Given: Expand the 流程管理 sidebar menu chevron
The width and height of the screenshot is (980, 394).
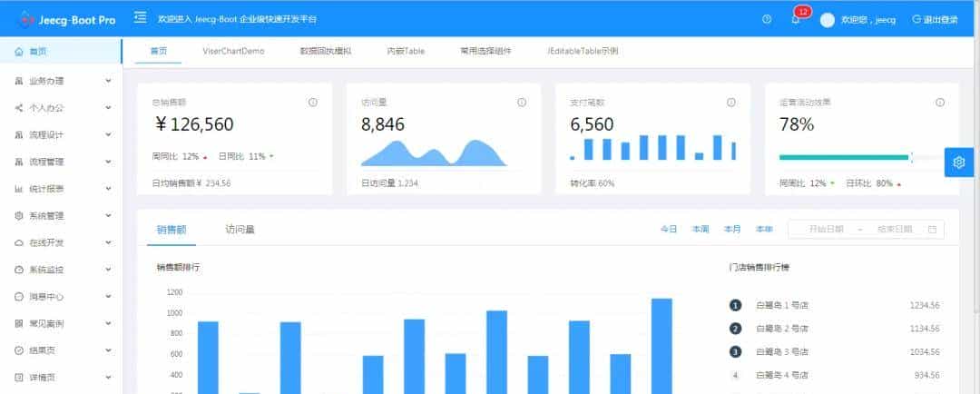Looking at the screenshot, I should click(108, 162).
